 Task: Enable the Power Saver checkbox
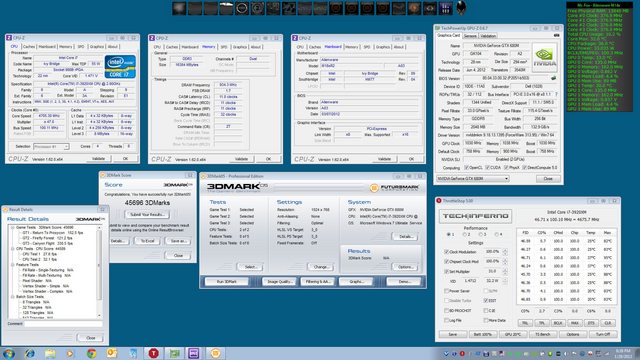tap(446, 291)
